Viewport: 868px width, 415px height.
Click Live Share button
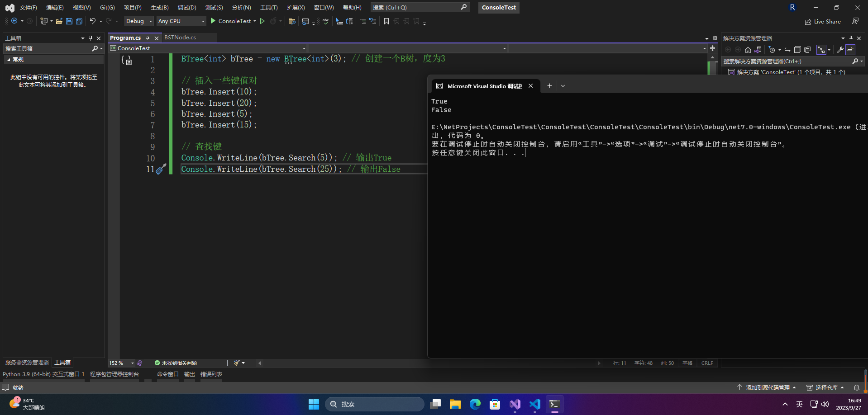tap(823, 21)
